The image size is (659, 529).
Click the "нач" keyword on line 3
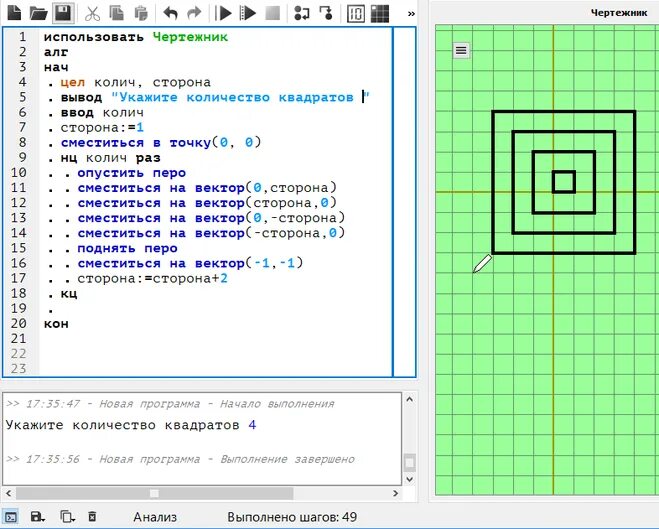click(56, 67)
